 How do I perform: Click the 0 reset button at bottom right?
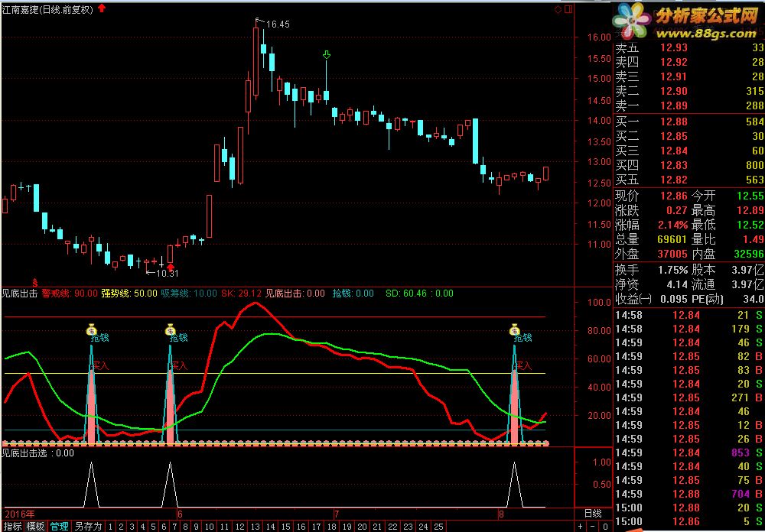tap(605, 527)
